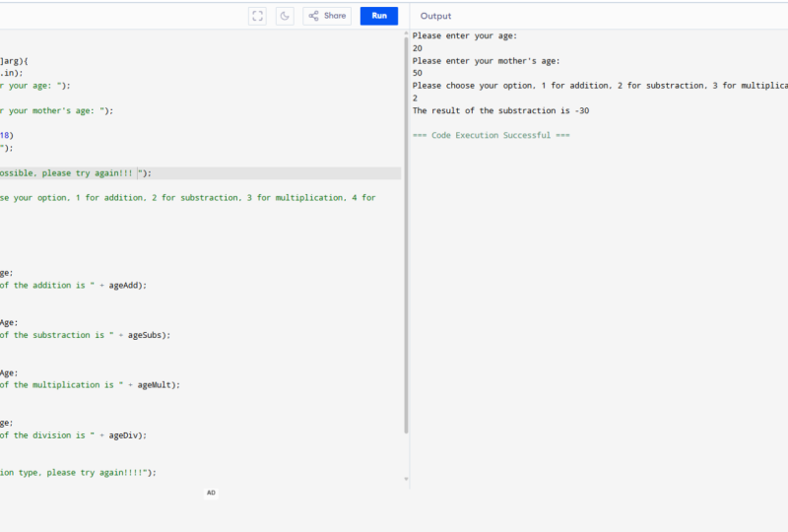Click the scroll-down arrow below the editor scrollbar

pyautogui.click(x=406, y=479)
